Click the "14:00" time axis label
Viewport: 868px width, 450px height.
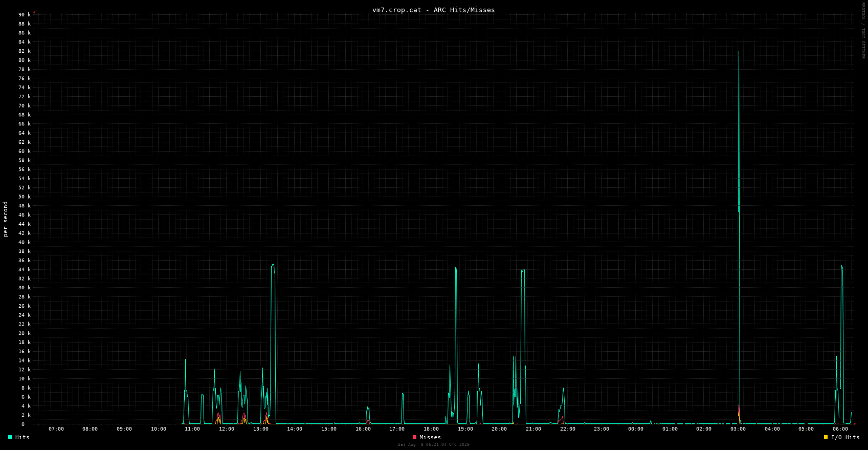coord(295,429)
